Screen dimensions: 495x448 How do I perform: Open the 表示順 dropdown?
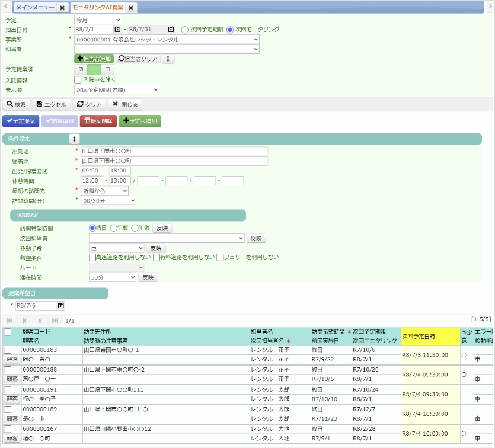click(x=117, y=90)
